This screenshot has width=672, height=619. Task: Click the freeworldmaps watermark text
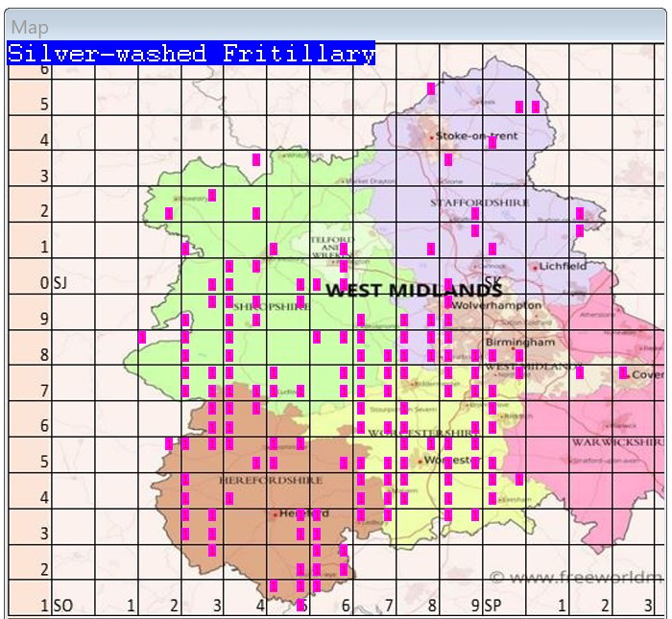[x=576, y=577]
